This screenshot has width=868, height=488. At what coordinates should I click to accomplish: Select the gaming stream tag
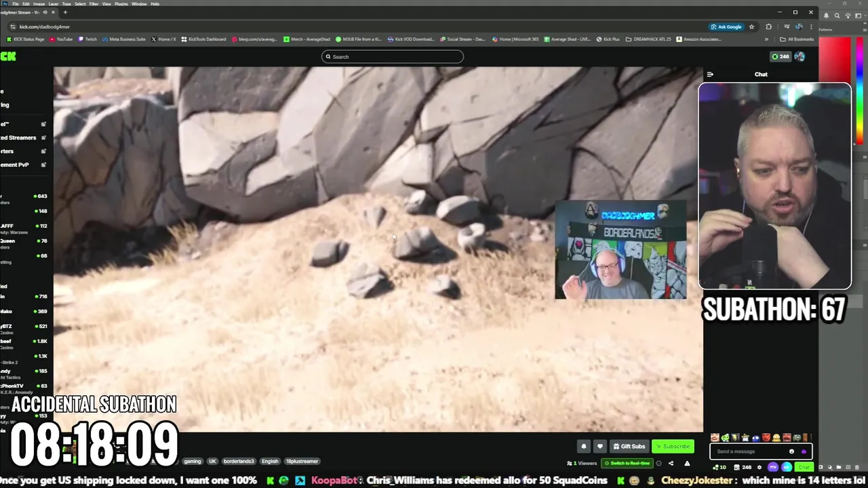193,461
